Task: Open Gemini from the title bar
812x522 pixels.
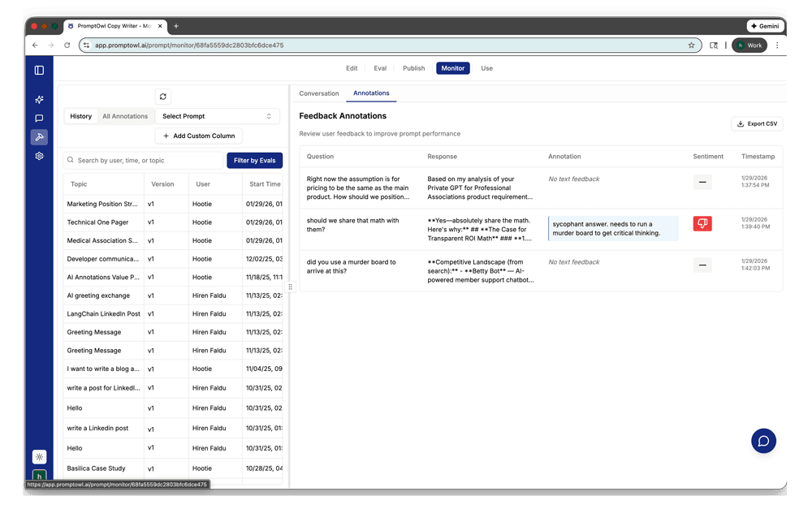Action: [764, 25]
